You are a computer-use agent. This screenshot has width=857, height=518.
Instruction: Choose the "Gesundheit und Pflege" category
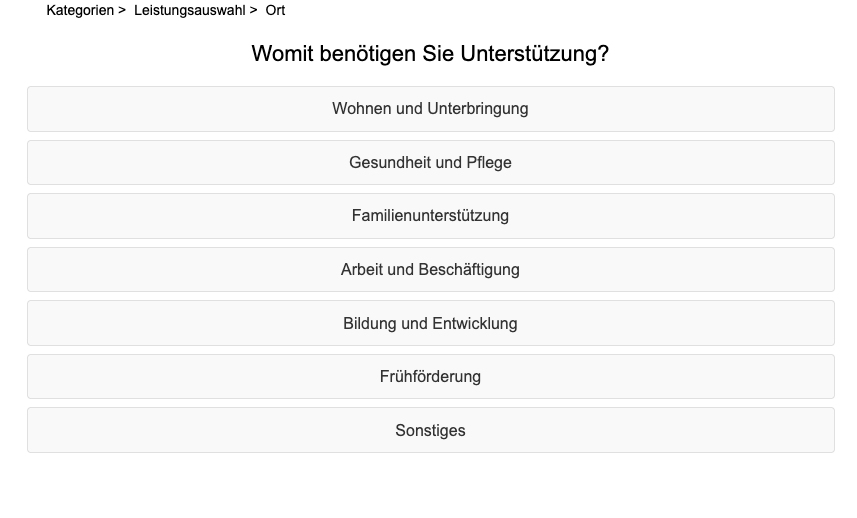tap(430, 163)
